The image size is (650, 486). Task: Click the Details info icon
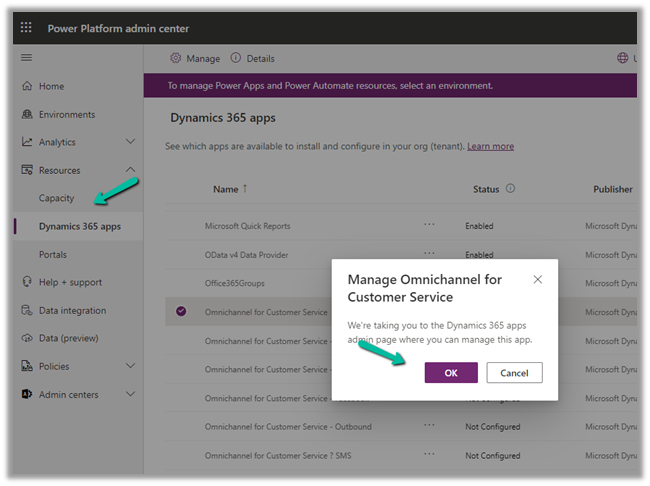(236, 59)
